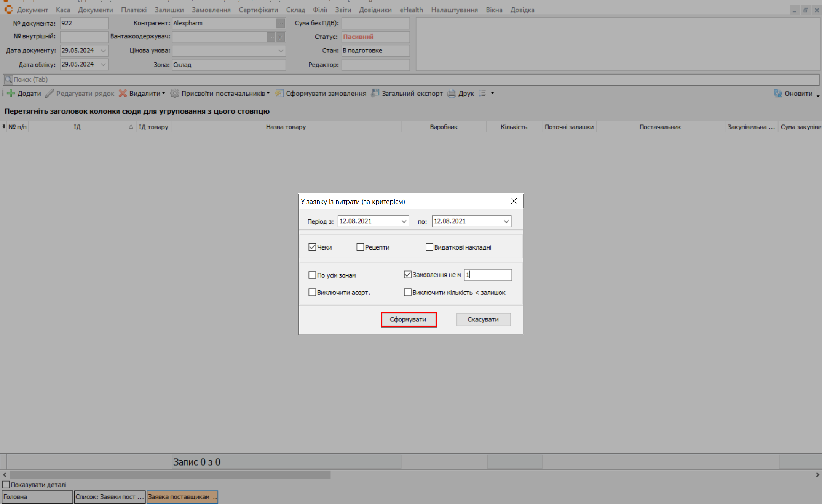Open the Довідники menu
The height and width of the screenshot is (504, 822).
(x=375, y=10)
